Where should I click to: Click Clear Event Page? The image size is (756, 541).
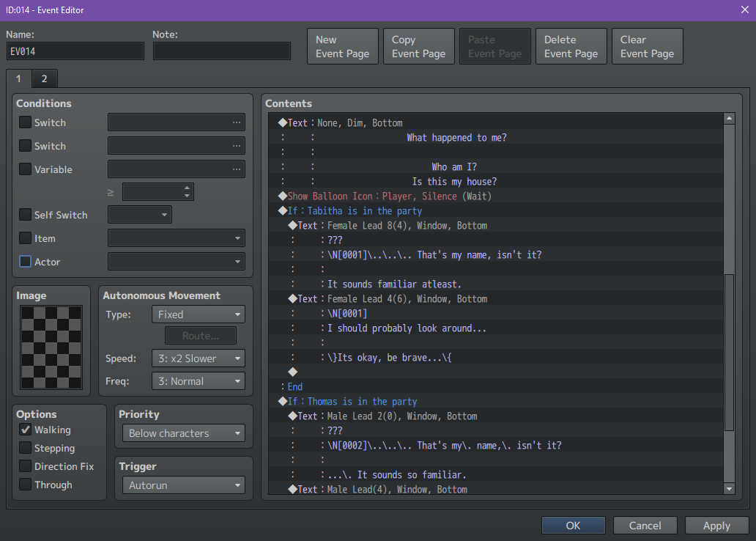647,46
